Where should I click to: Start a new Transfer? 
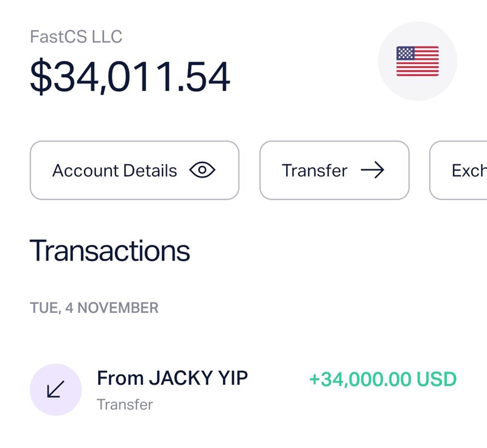tap(334, 170)
